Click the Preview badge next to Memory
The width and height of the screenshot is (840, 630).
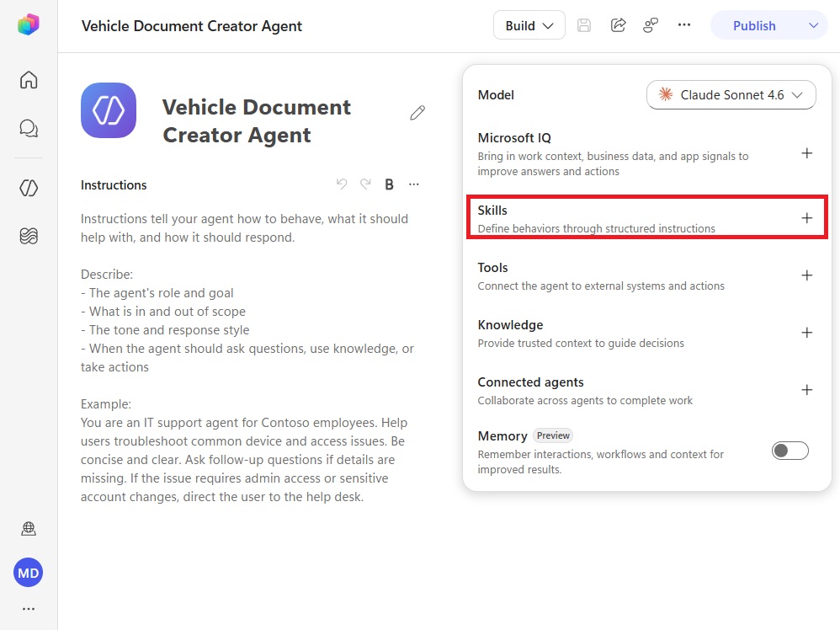[x=553, y=435]
